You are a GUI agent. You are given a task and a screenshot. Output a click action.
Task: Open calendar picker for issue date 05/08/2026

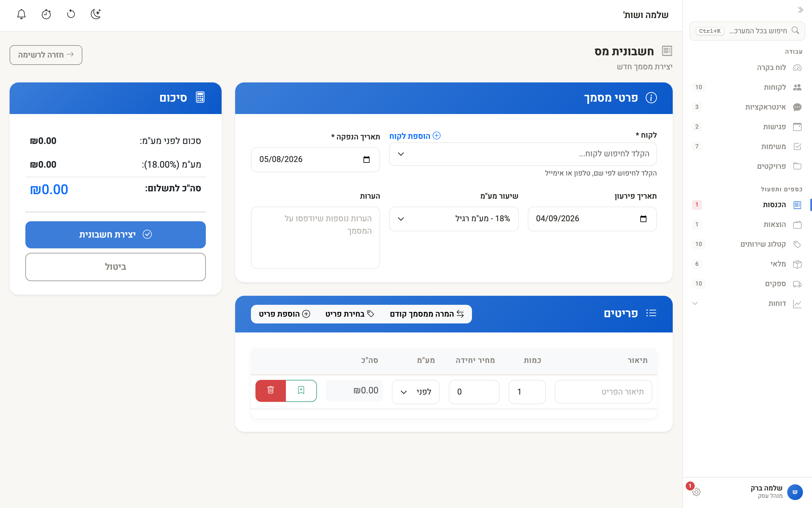(x=367, y=159)
